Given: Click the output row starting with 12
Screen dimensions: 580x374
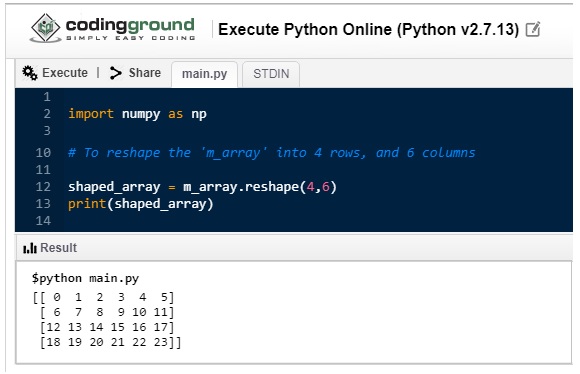Looking at the screenshot, I should coord(107,327).
